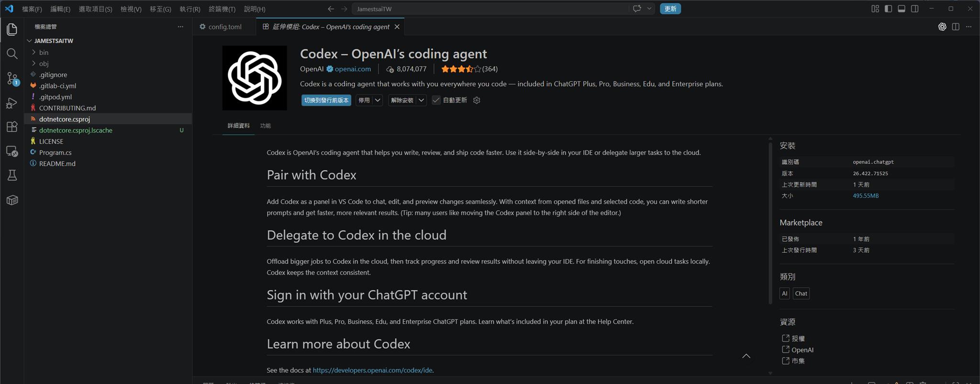Open the Testing flask icon
980x384 pixels.
[x=12, y=175]
